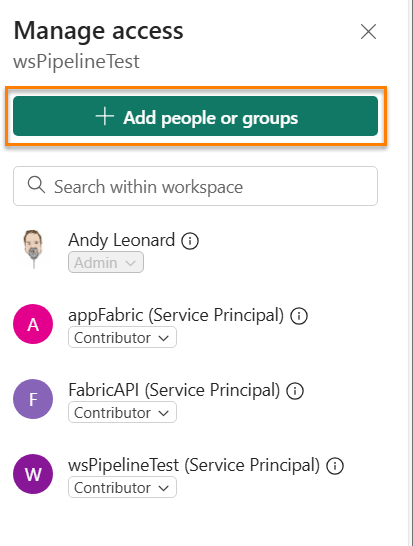The height and width of the screenshot is (546, 413).
Task: Open info icon next to FabricAPI
Action: (295, 391)
